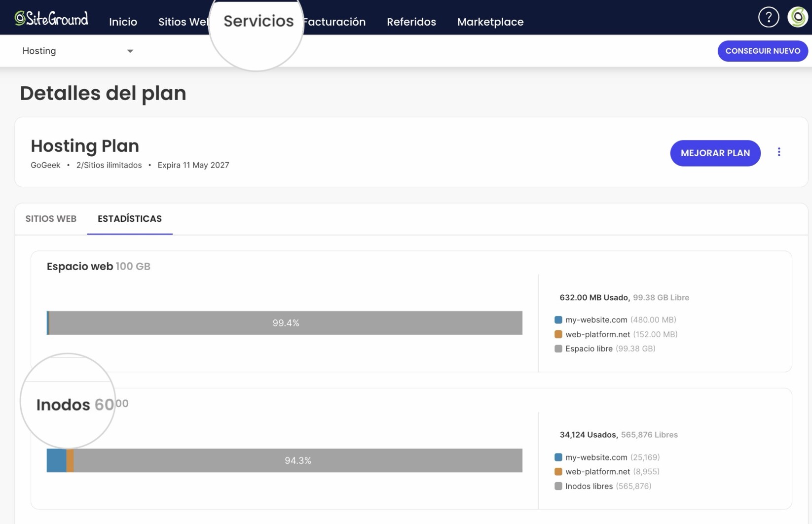Click the MEJORAR PLAN button
The width and height of the screenshot is (812, 524).
(x=715, y=153)
